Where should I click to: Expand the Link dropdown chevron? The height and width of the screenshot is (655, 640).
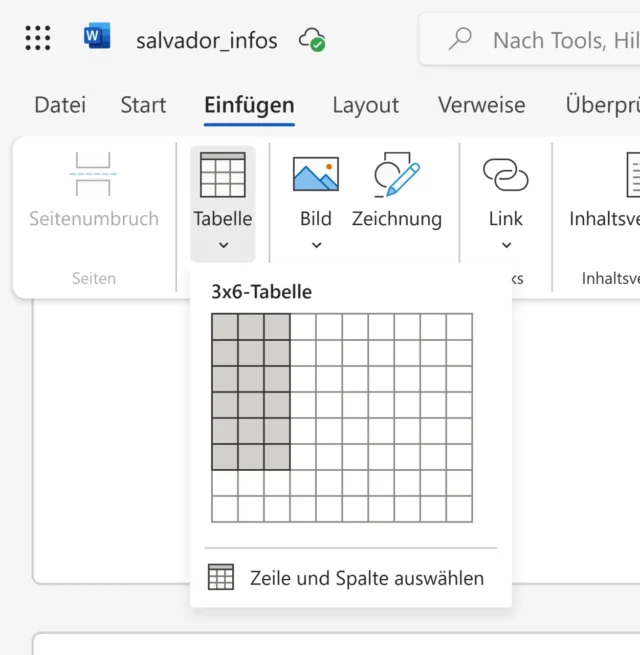506,245
